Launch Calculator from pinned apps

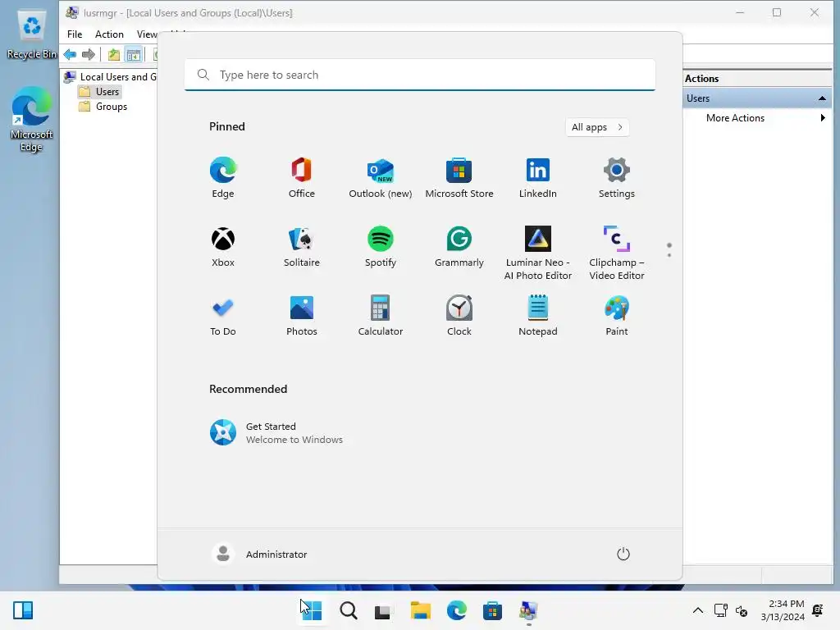coord(381,316)
